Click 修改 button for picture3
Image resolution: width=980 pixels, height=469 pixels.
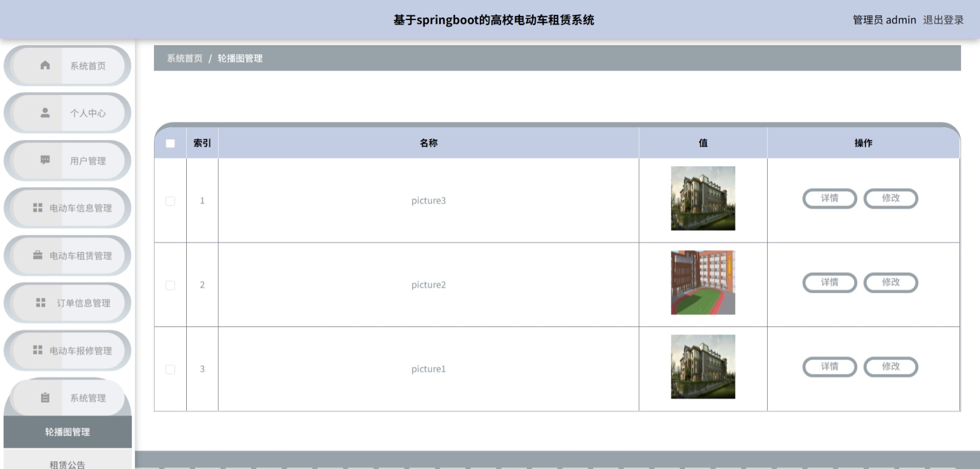click(891, 198)
